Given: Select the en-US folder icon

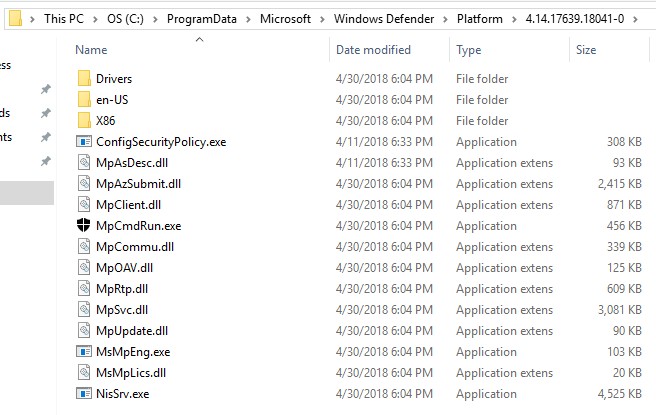Looking at the screenshot, I should (x=84, y=100).
